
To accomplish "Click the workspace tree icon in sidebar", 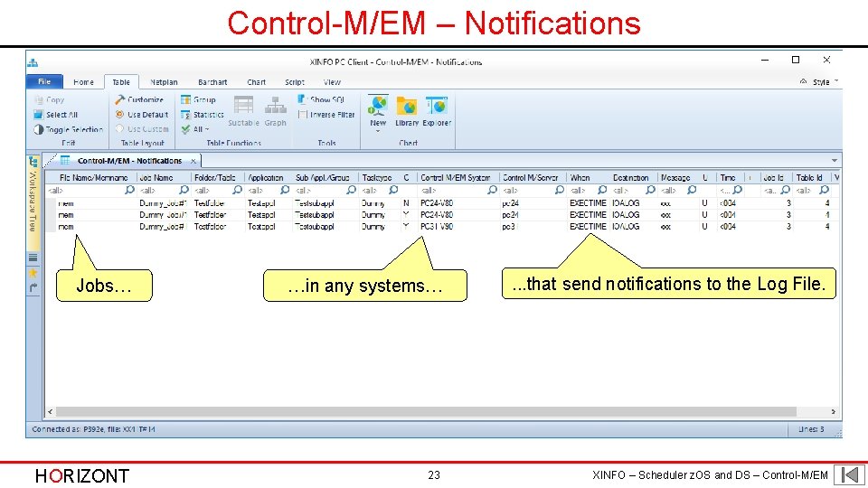I will point(33,162).
